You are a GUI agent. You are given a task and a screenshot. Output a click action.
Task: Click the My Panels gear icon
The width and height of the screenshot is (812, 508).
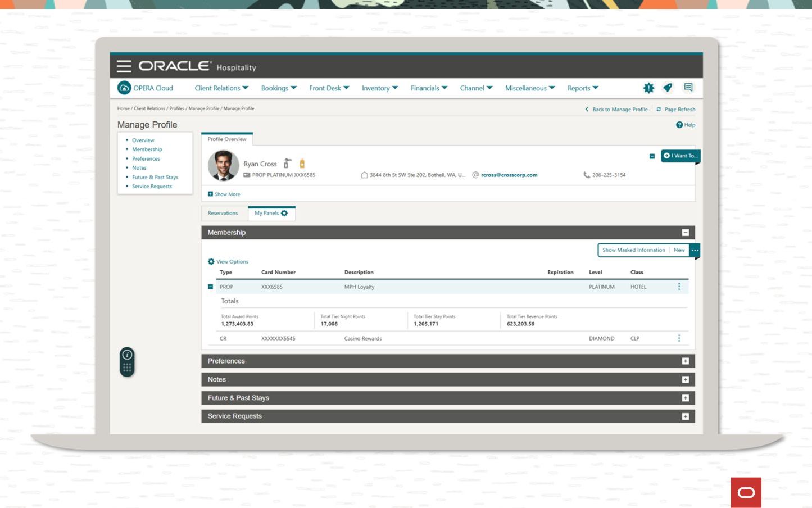click(x=284, y=213)
